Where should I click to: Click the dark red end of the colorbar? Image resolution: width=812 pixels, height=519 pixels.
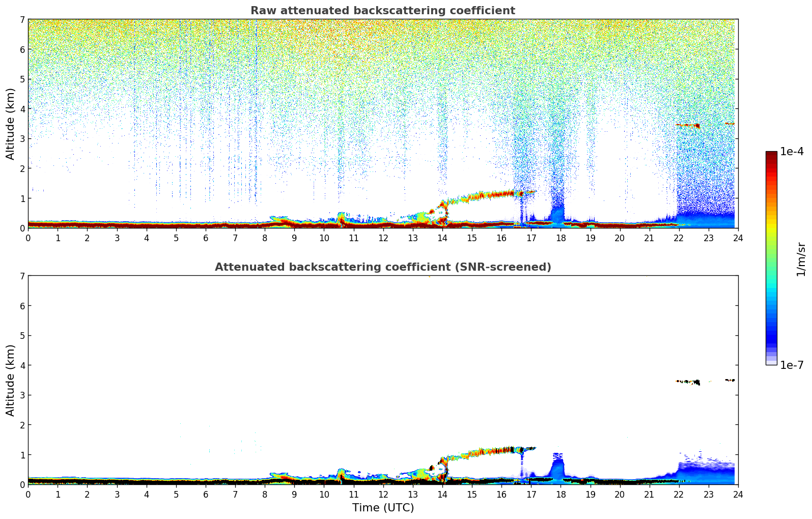771,155
